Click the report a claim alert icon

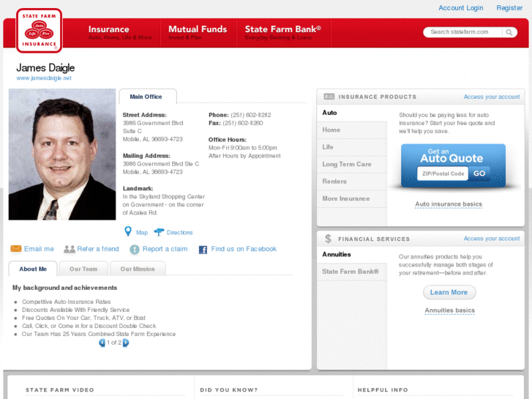click(135, 249)
